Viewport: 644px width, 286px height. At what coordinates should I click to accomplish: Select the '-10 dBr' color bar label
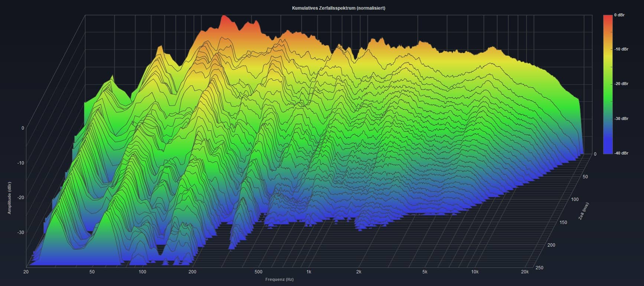click(621, 49)
